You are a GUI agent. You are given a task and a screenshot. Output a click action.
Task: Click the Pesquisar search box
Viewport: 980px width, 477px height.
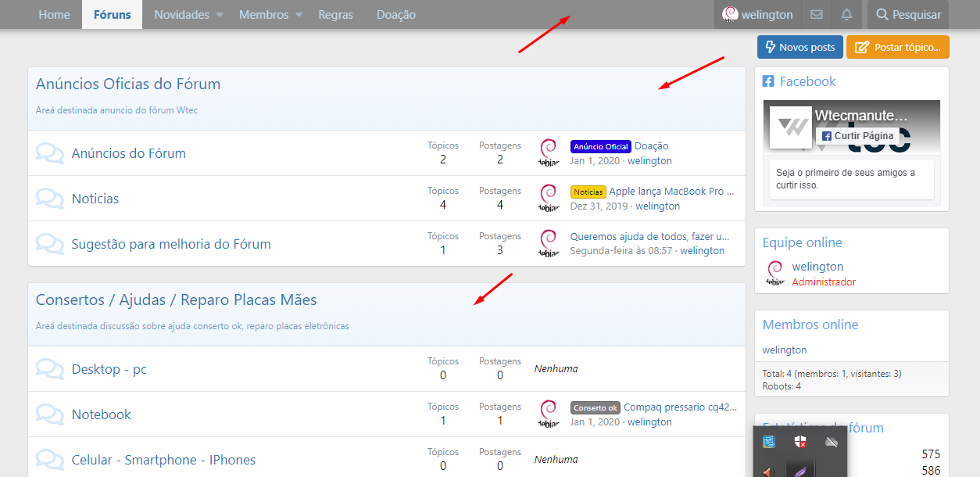click(x=907, y=15)
